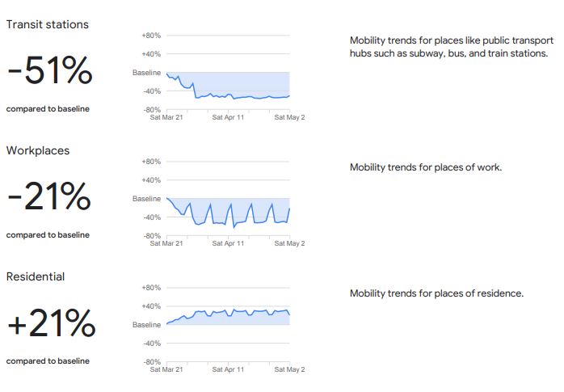The image size is (564, 392).
Task: Click the Residential heading
Action: pos(36,276)
